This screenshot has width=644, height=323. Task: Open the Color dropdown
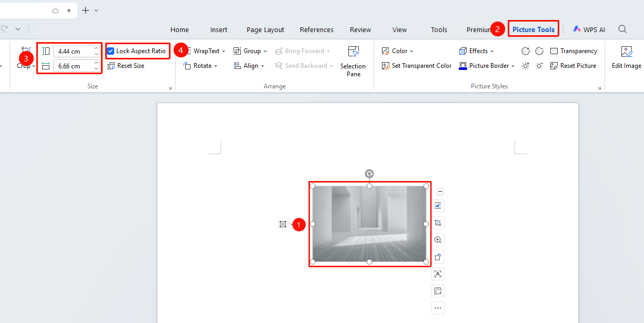397,51
